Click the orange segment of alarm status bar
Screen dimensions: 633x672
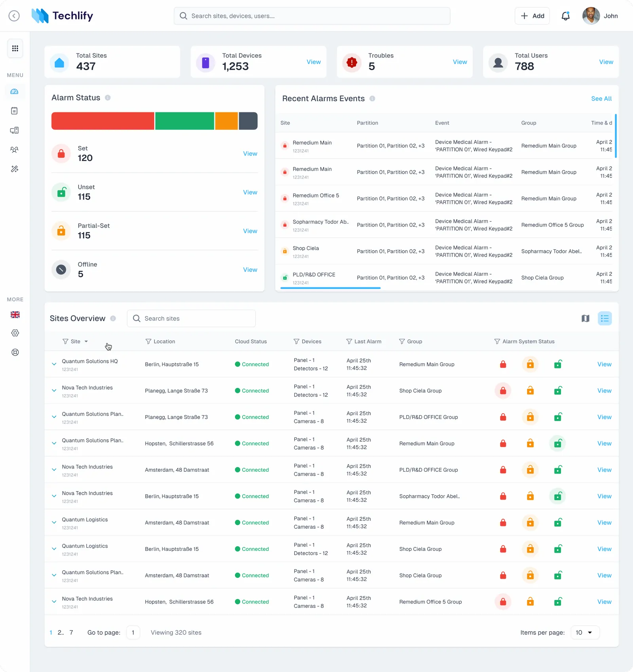tap(226, 121)
